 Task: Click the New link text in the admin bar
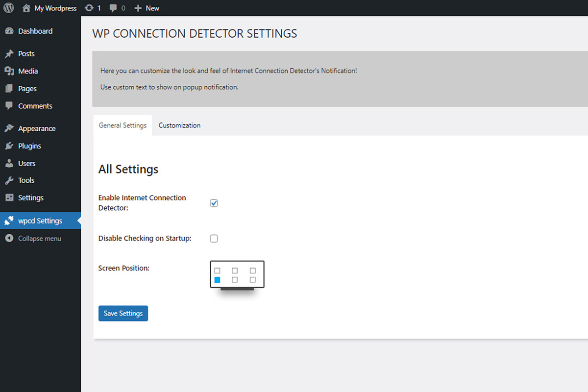[x=152, y=8]
